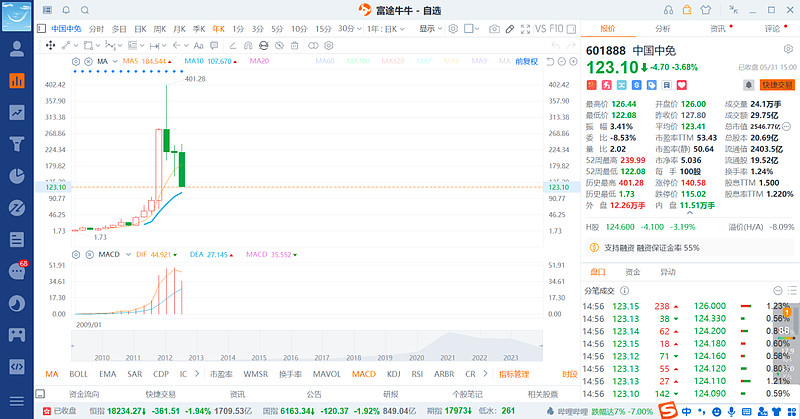Toggle MA20 line visibility
Image resolution: width=800 pixels, height=419 pixels.
point(259,61)
